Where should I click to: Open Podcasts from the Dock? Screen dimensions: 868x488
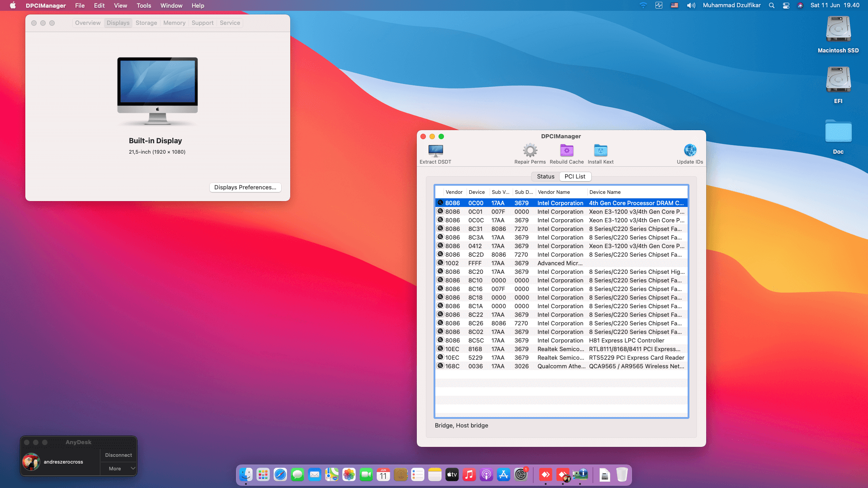[x=486, y=474]
